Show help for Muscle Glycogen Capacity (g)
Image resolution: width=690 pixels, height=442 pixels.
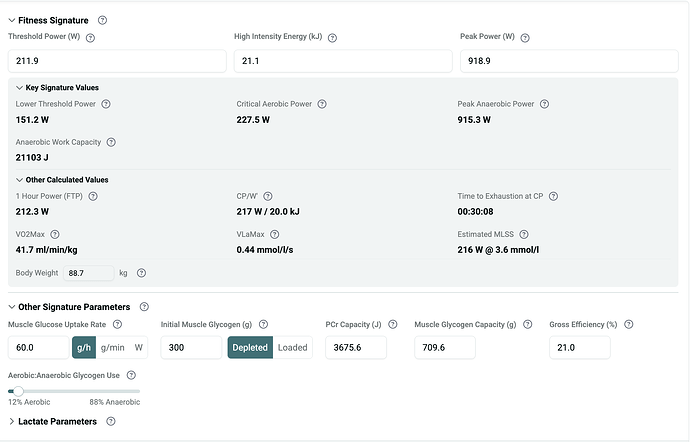[527, 324]
